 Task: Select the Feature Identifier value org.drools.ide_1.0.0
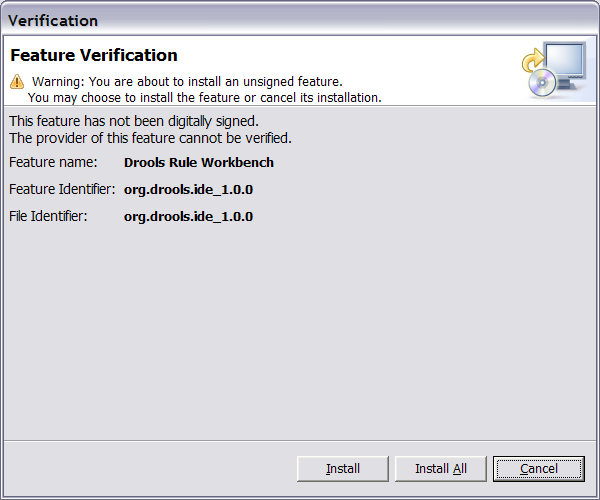(x=188, y=189)
